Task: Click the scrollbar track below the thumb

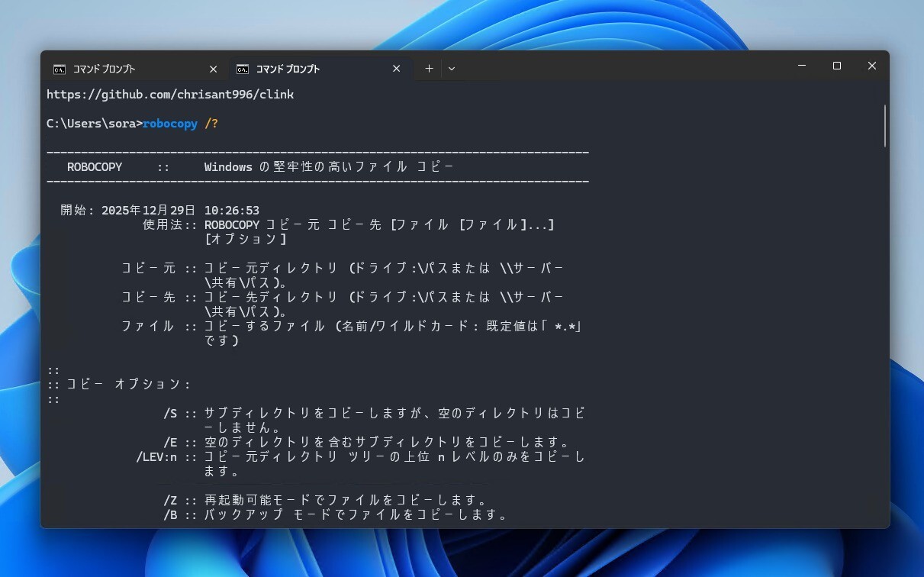Action: (x=884, y=343)
